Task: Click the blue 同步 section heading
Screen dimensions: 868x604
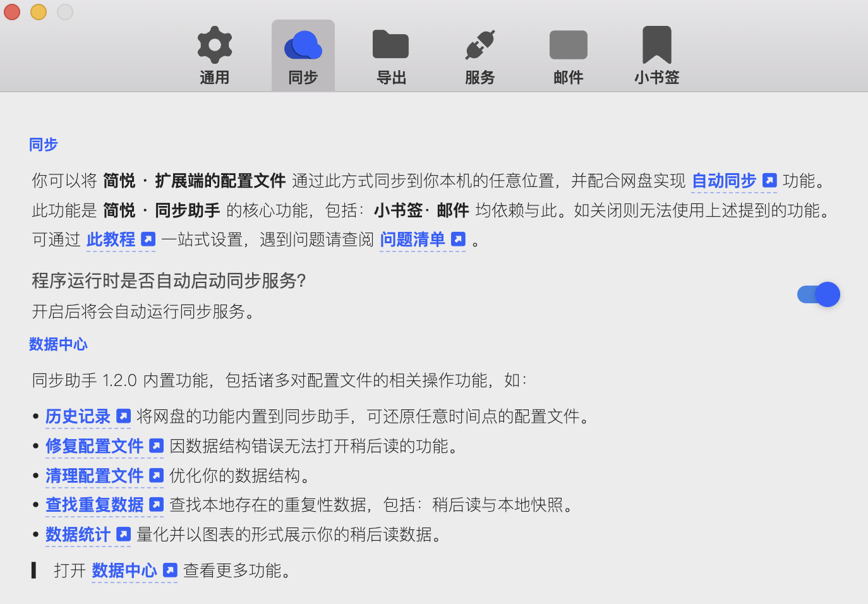Action: pyautogui.click(x=44, y=145)
